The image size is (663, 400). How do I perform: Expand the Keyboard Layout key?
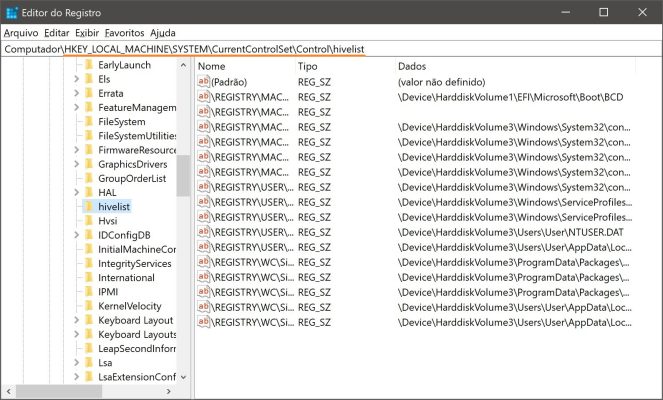[x=76, y=320]
